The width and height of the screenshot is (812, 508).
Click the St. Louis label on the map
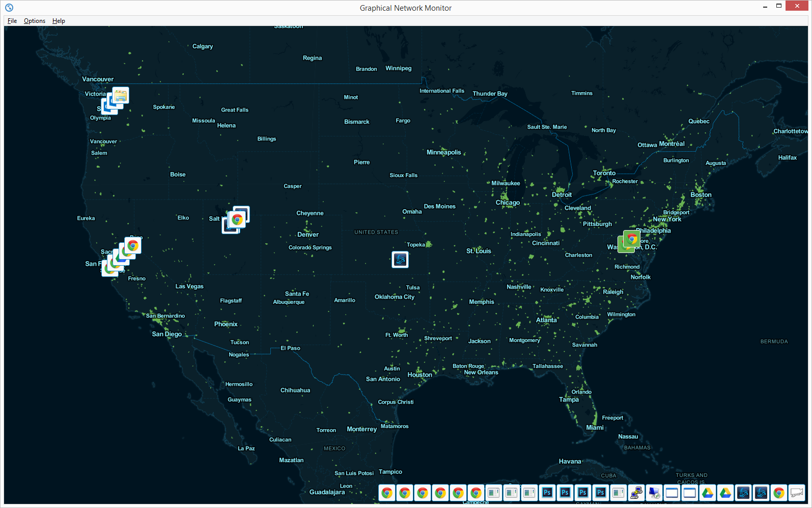click(x=479, y=251)
